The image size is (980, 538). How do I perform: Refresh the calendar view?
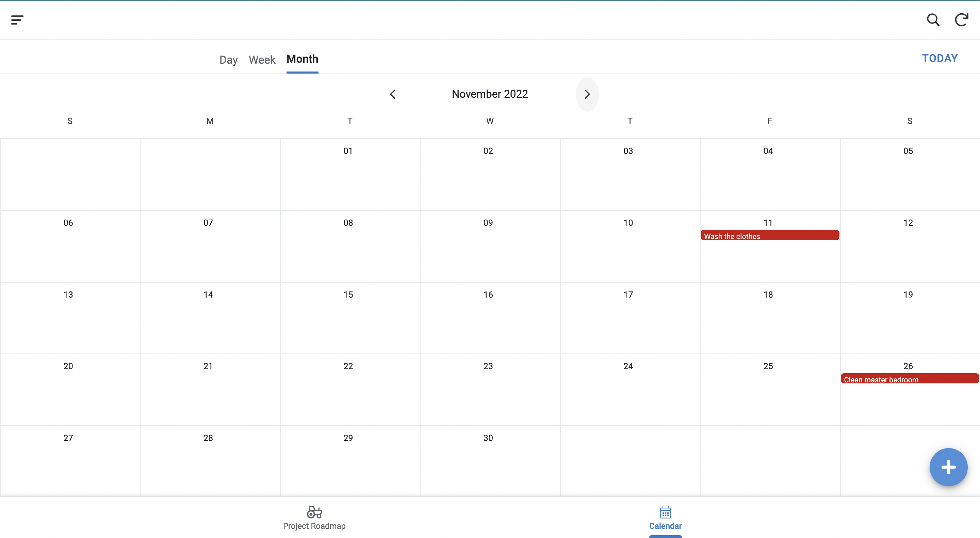tap(961, 20)
